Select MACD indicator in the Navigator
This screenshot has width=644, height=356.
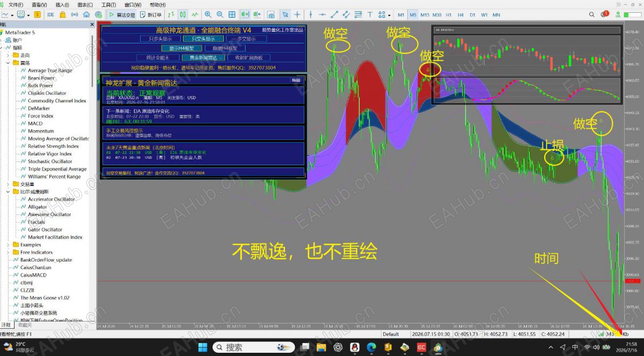pyautogui.click(x=35, y=123)
